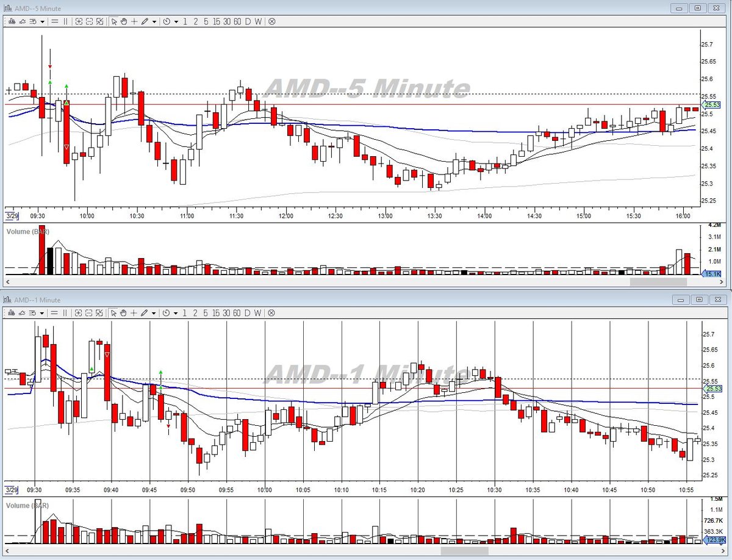Click the 3/29 date label on 5 Minute chart
The image size is (732, 560).
coord(11,216)
